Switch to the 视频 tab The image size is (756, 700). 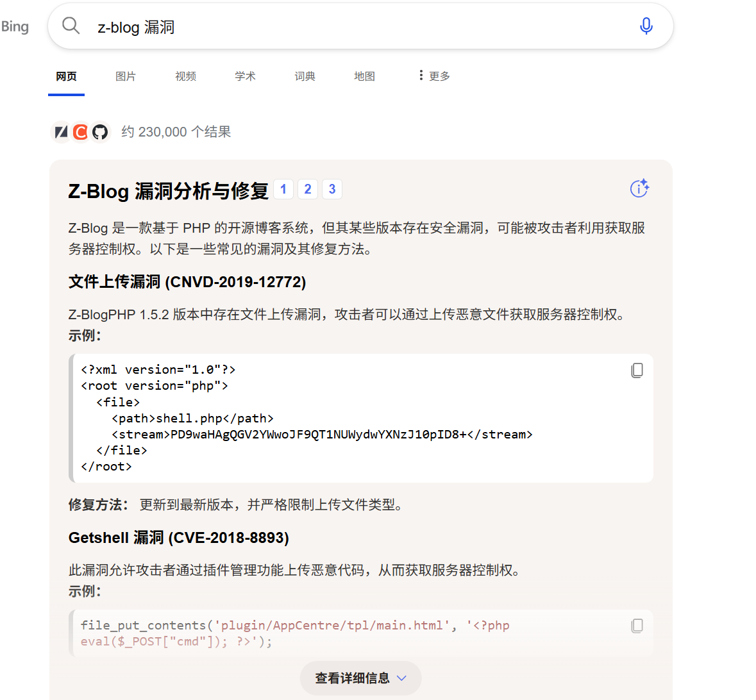pos(185,76)
